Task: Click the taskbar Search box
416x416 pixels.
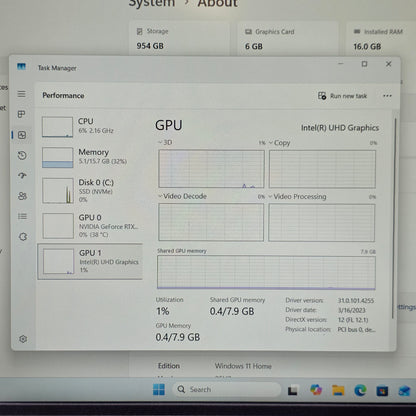Action: tap(227, 389)
